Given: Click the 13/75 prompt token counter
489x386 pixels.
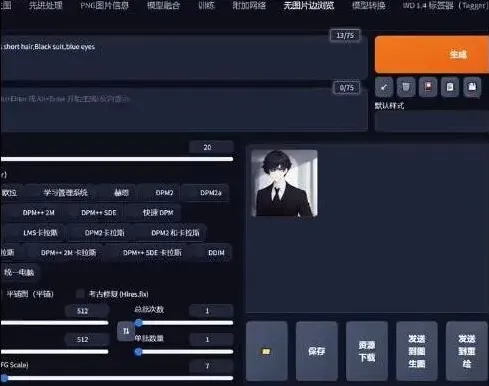Looking at the screenshot, I should (x=345, y=35).
